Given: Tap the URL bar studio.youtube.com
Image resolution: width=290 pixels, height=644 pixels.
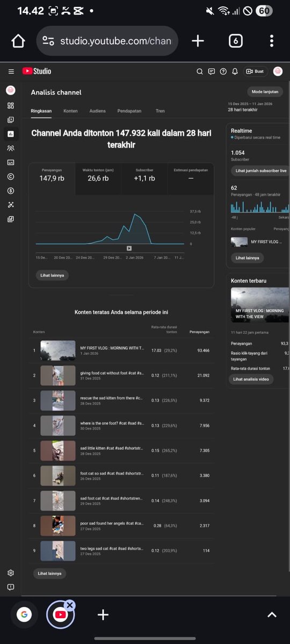Looking at the screenshot, I should (x=107, y=41).
